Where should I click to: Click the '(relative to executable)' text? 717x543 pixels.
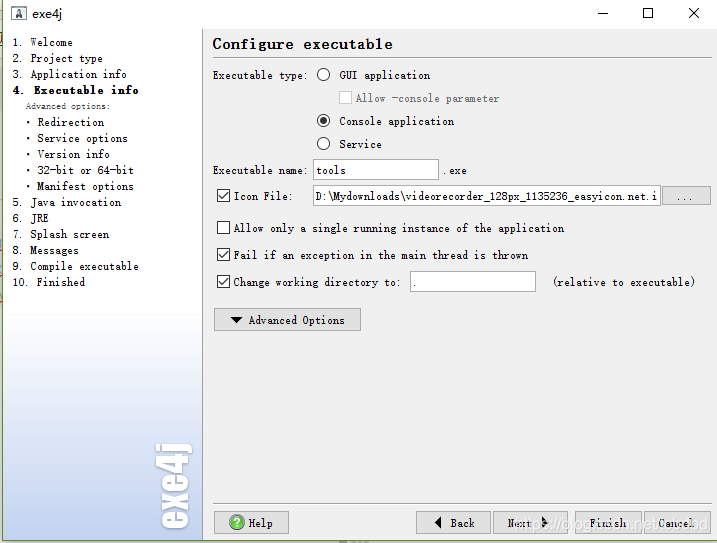[624, 282]
